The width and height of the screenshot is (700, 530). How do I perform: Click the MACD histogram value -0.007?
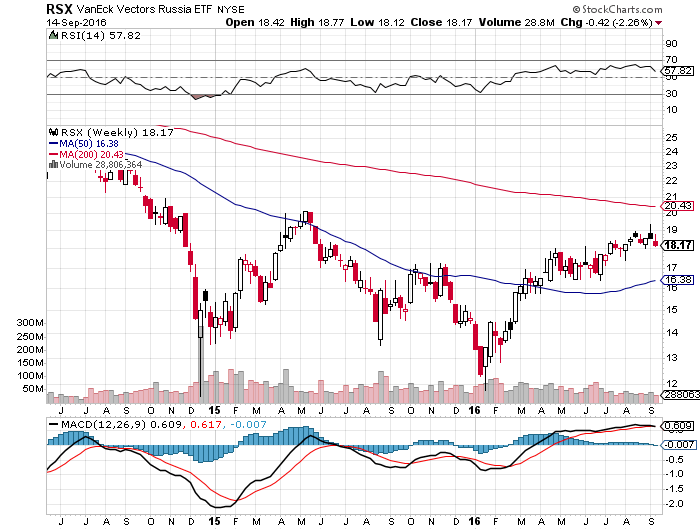pyautogui.click(x=248, y=424)
